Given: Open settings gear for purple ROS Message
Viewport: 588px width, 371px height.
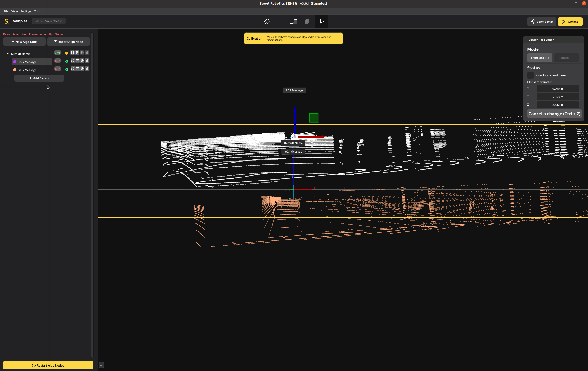Looking at the screenshot, I should 72,61.
